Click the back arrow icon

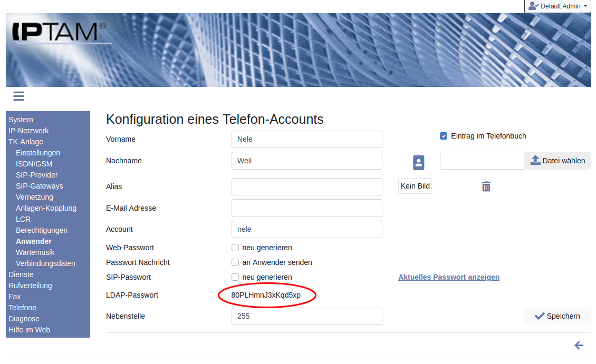[579, 346]
